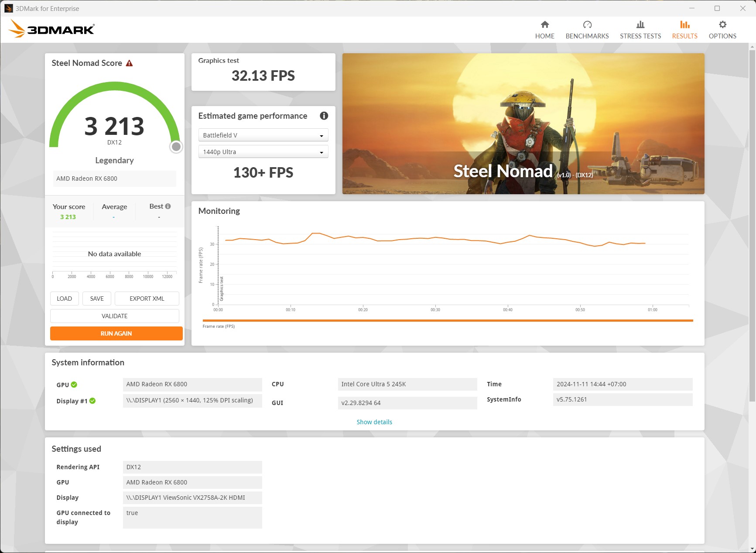Click the scroll down arrow at the bottom right

click(x=752, y=549)
